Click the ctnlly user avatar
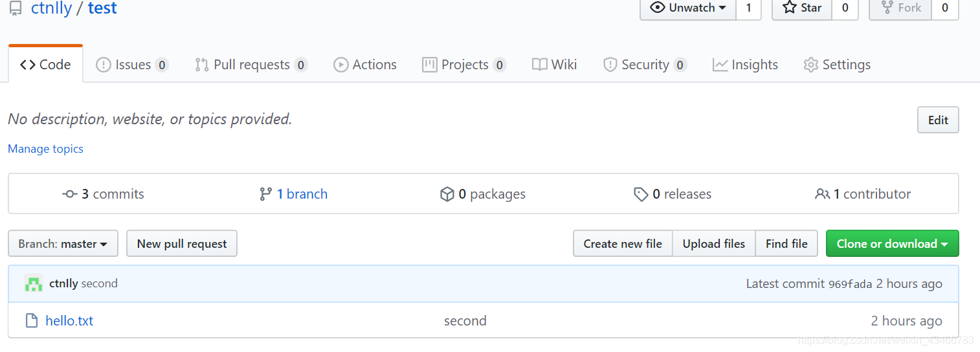This screenshot has height=352, width=980. 34,283
